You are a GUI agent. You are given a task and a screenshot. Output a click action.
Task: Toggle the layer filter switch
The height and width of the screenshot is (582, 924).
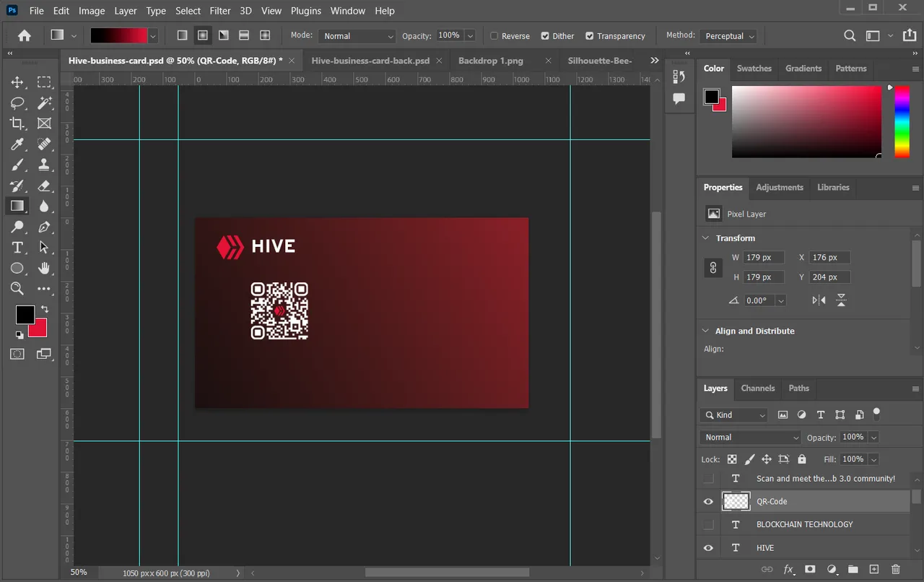[876, 414]
